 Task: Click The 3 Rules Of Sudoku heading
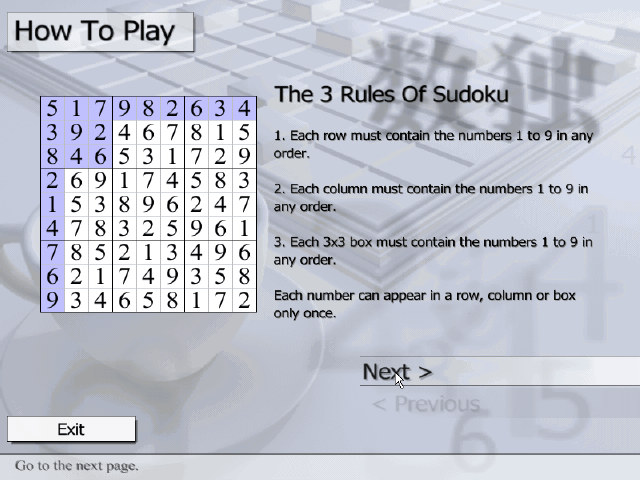click(x=391, y=95)
